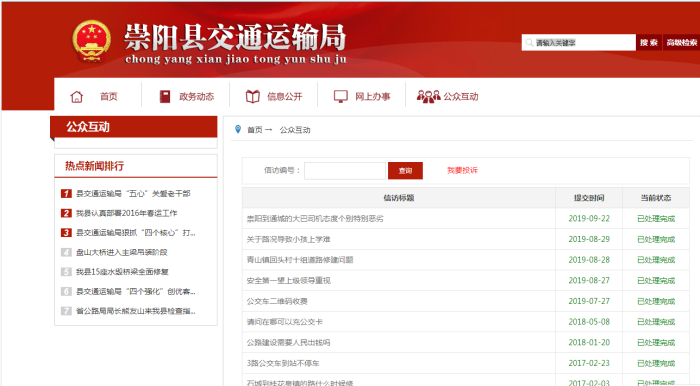Click the 首页 breadcrumb link

(x=255, y=130)
